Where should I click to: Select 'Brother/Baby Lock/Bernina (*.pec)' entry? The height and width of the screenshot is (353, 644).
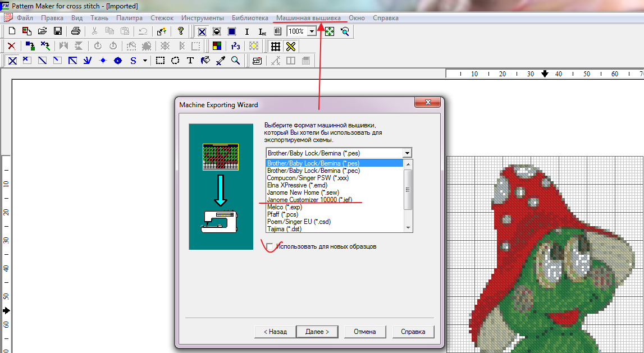335,171
